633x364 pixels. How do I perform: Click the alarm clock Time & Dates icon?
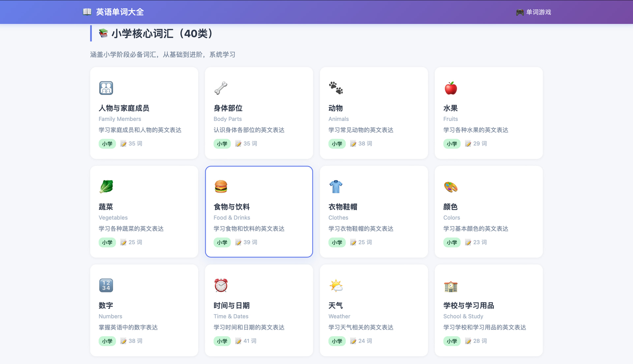pyautogui.click(x=221, y=285)
